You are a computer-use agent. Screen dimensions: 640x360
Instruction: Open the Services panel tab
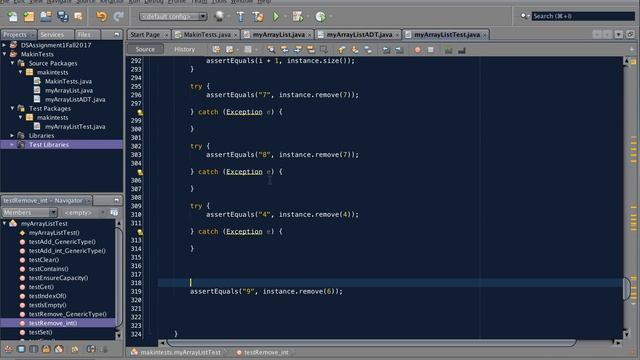click(56, 35)
